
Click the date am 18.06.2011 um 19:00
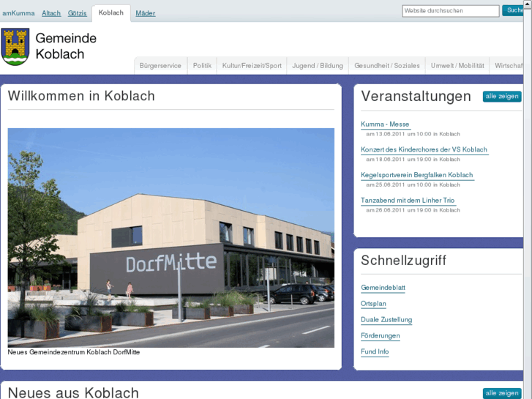(x=398, y=160)
